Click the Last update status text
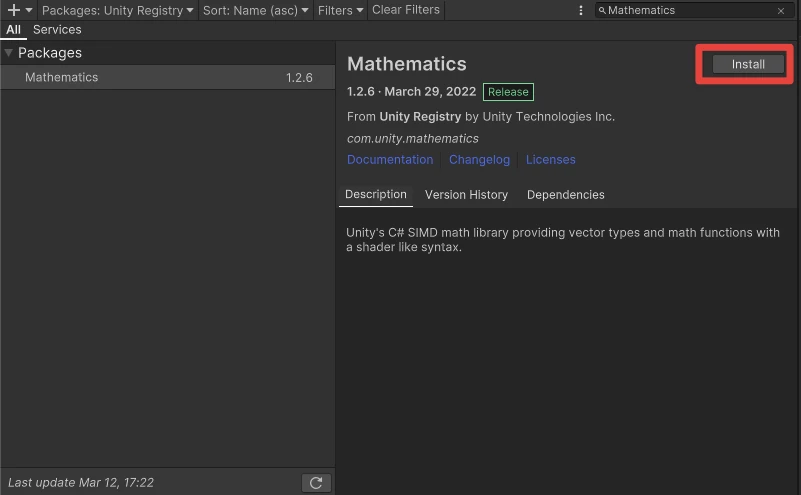The width and height of the screenshot is (801, 495). (81, 483)
